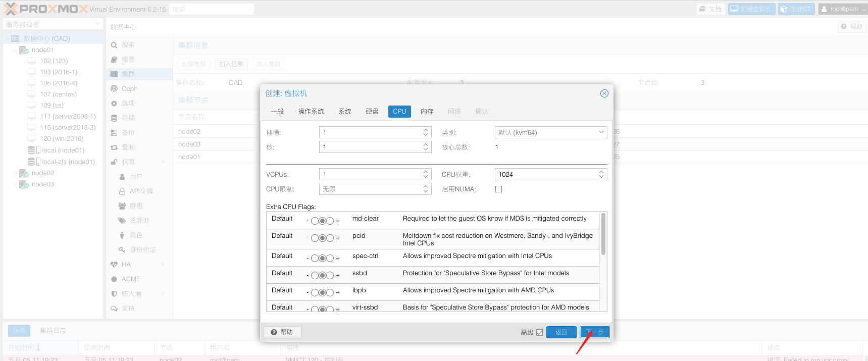Open 选项 options gear icon
The image size is (868, 361).
coord(114,104)
